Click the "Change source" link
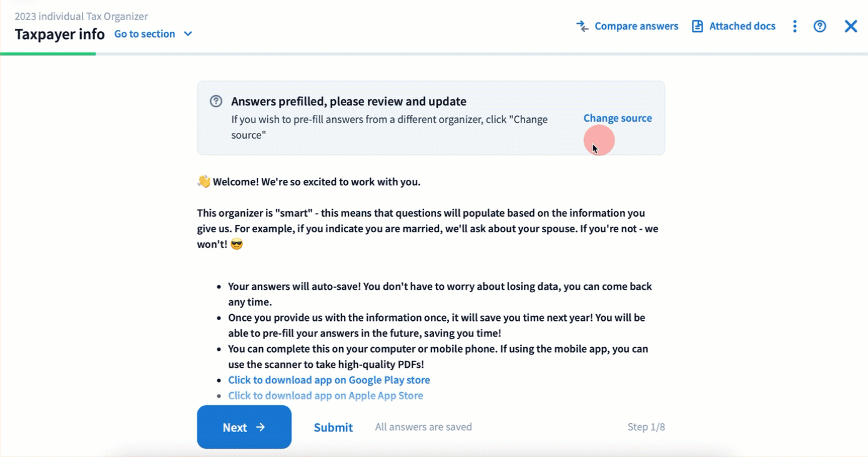Image resolution: width=868 pixels, height=457 pixels. (x=617, y=118)
